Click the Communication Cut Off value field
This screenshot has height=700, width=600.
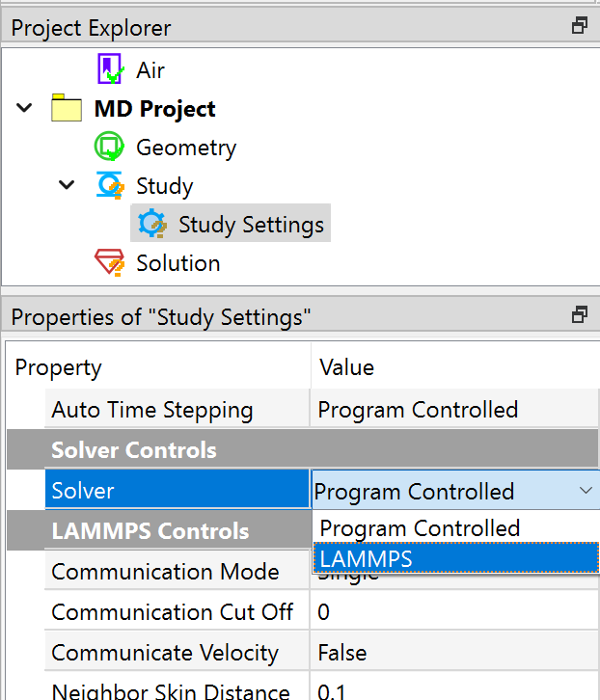[x=453, y=612]
